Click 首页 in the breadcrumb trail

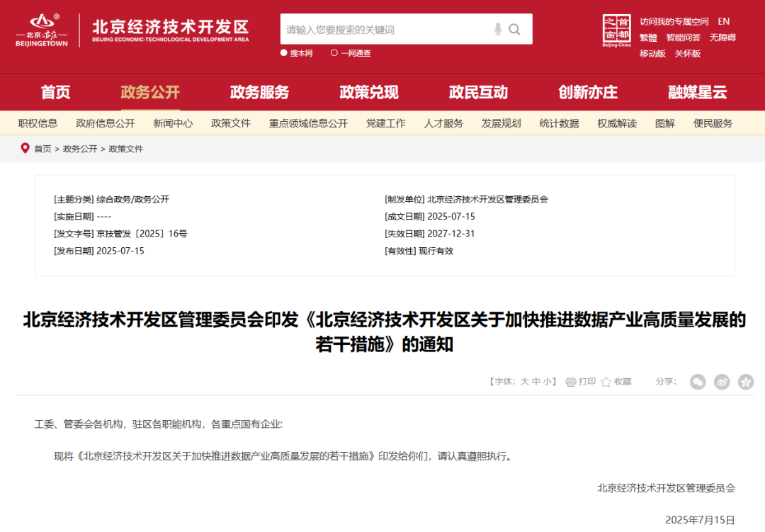(42, 149)
